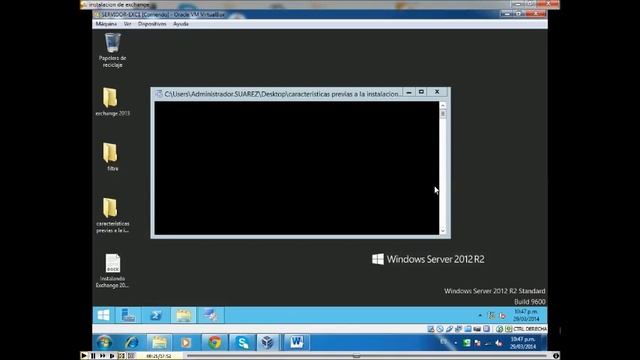The height and width of the screenshot is (360, 640).
Task: Open Windows Explorer from host taskbar
Action: coord(159,342)
